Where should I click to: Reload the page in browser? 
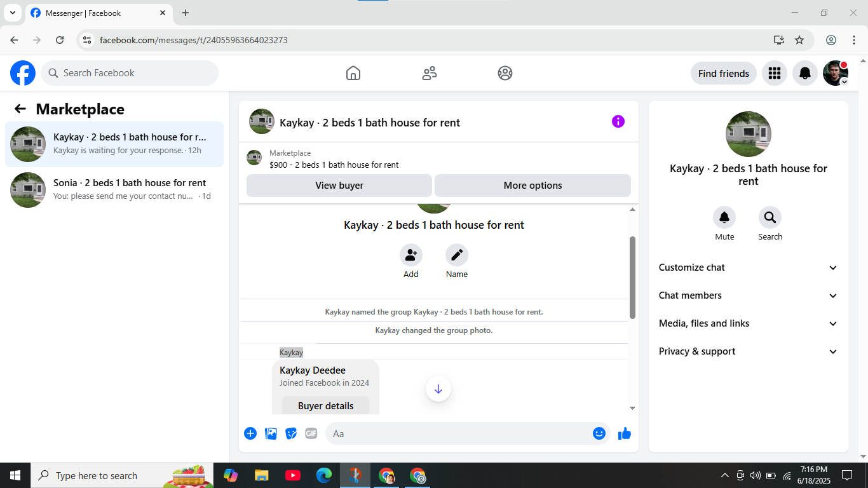coord(60,40)
